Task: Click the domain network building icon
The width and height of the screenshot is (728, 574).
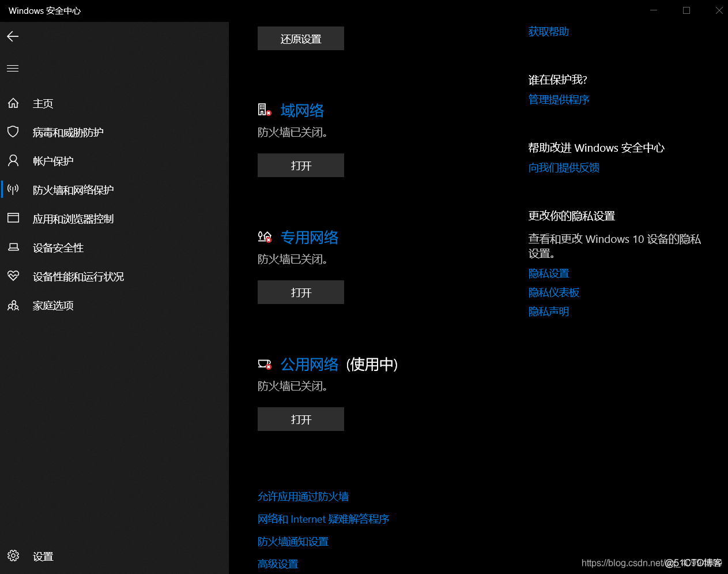Action: click(x=264, y=110)
